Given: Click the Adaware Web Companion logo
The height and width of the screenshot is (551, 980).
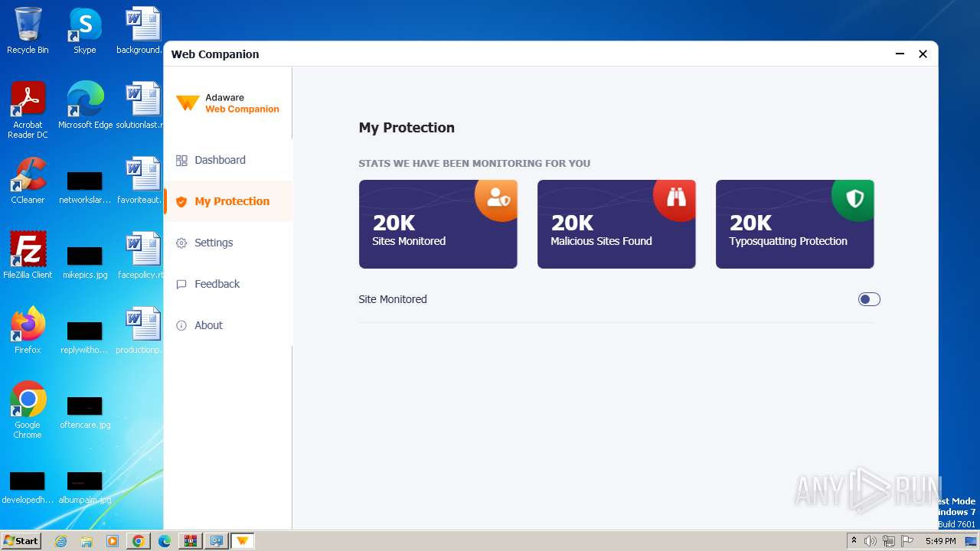Looking at the screenshot, I should pos(227,103).
